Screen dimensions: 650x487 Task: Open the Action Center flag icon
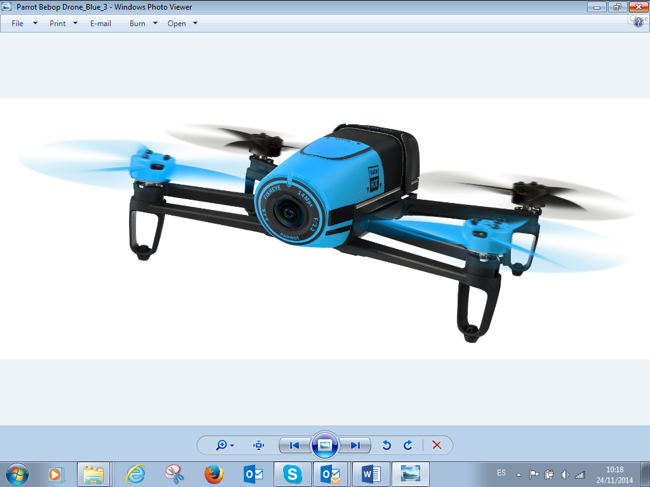coord(534,475)
